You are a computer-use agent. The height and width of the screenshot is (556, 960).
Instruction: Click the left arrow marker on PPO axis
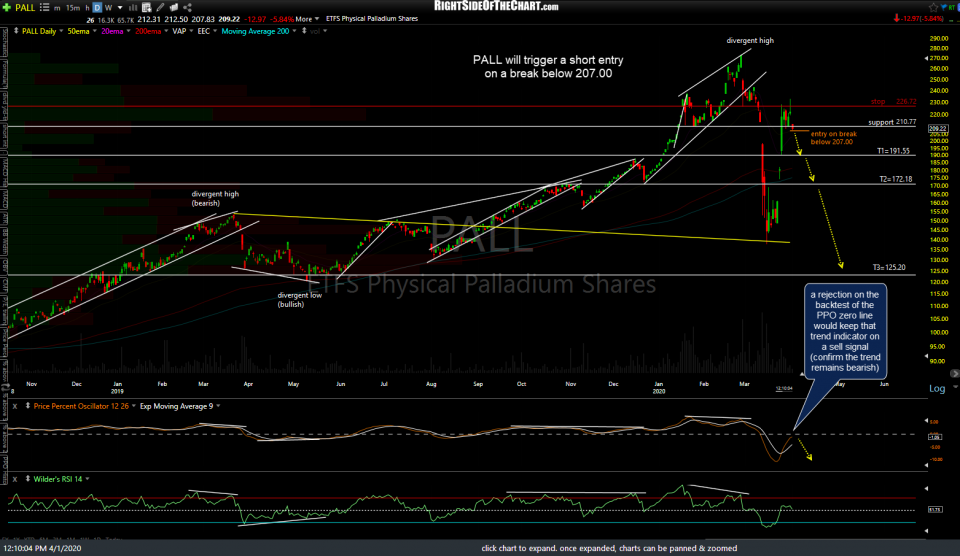coord(926,421)
